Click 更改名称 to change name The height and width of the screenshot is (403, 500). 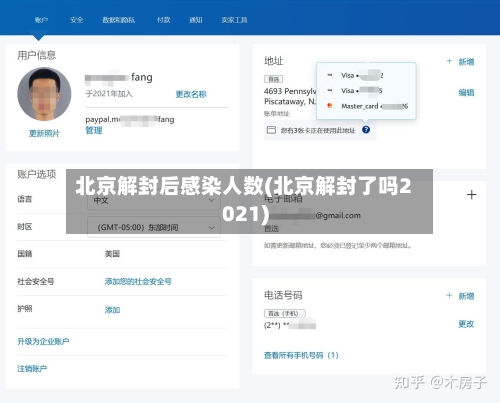pyautogui.click(x=191, y=94)
